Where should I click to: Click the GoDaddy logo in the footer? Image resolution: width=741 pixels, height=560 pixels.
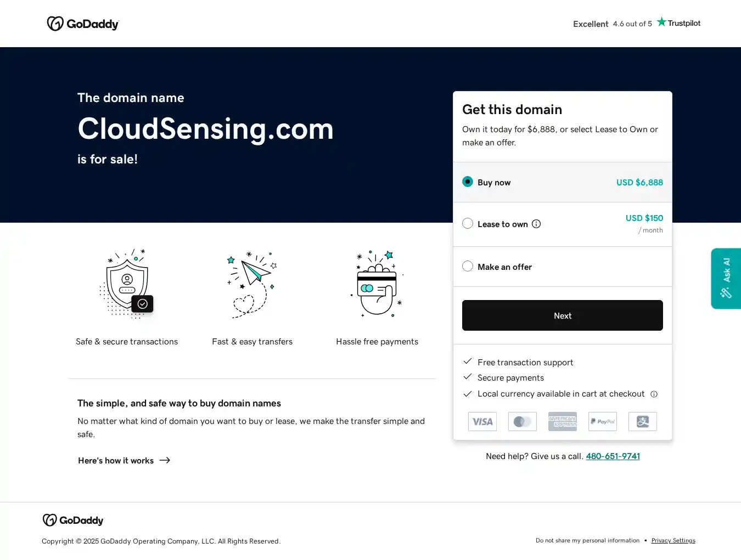pos(73,520)
